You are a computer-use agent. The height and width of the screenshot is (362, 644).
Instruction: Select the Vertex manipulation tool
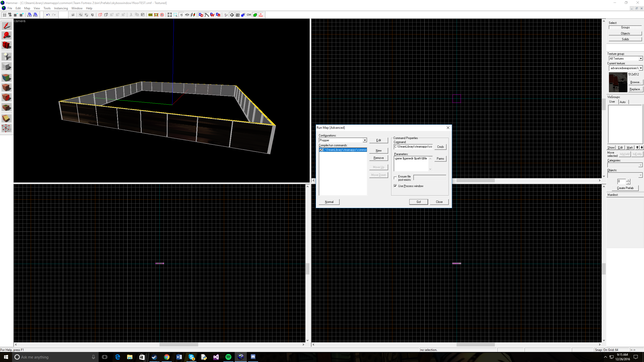point(7,128)
